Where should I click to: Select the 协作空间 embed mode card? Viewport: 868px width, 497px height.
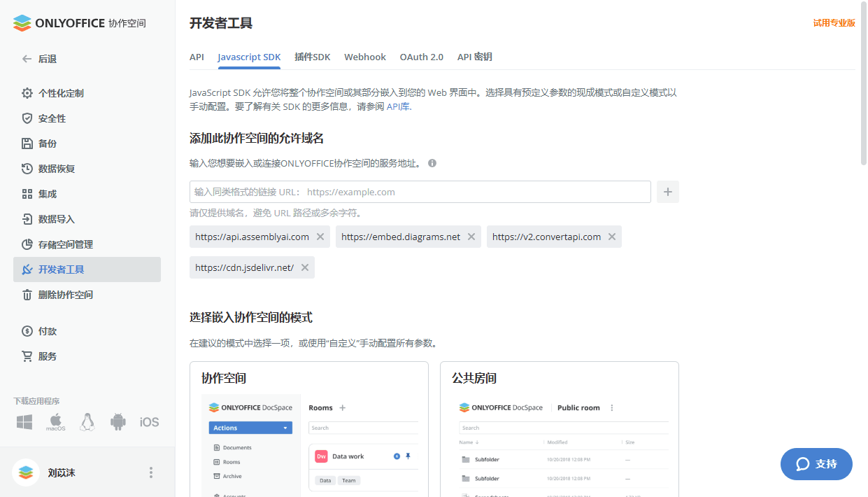coord(309,429)
